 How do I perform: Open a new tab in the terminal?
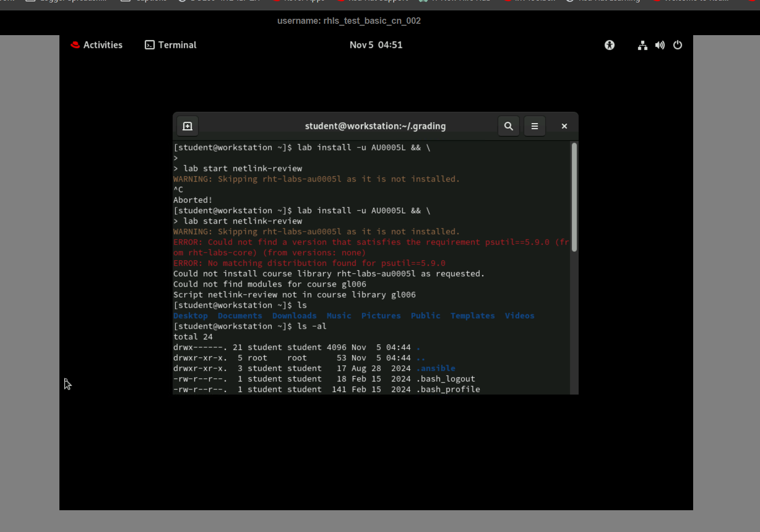coord(188,126)
